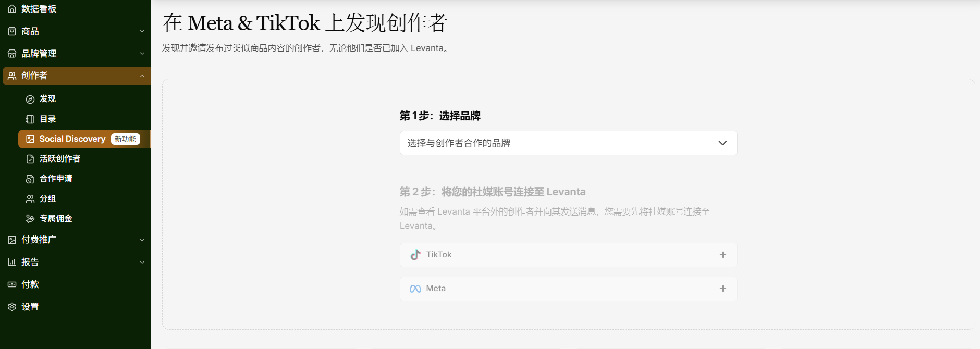Click the 发现 compass icon
The width and height of the screenshot is (980, 349).
tap(30, 99)
